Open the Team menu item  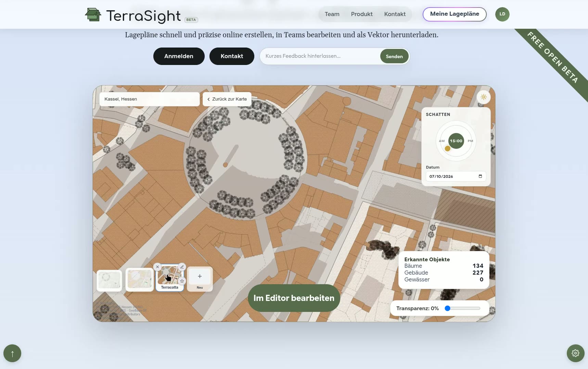tap(332, 14)
